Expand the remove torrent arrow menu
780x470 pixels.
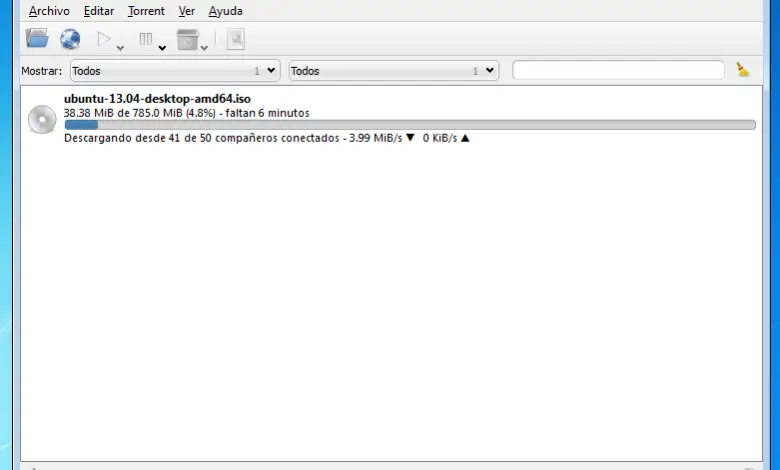click(204, 48)
